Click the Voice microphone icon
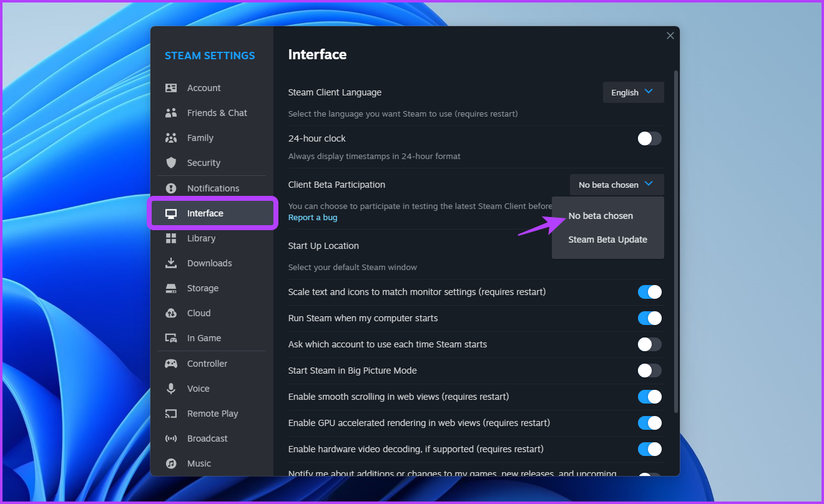The image size is (824, 504). (x=171, y=389)
